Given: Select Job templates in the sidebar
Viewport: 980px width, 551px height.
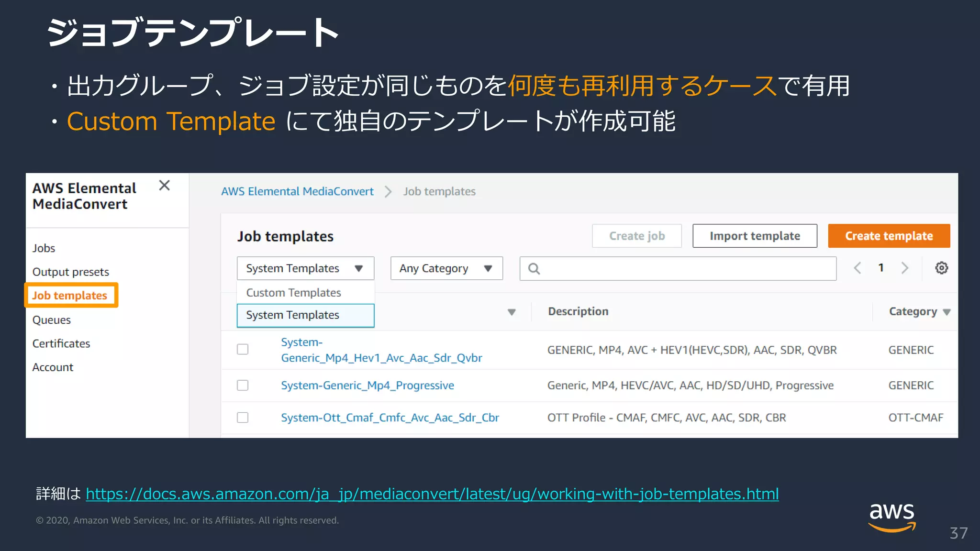Looking at the screenshot, I should 70,296.
